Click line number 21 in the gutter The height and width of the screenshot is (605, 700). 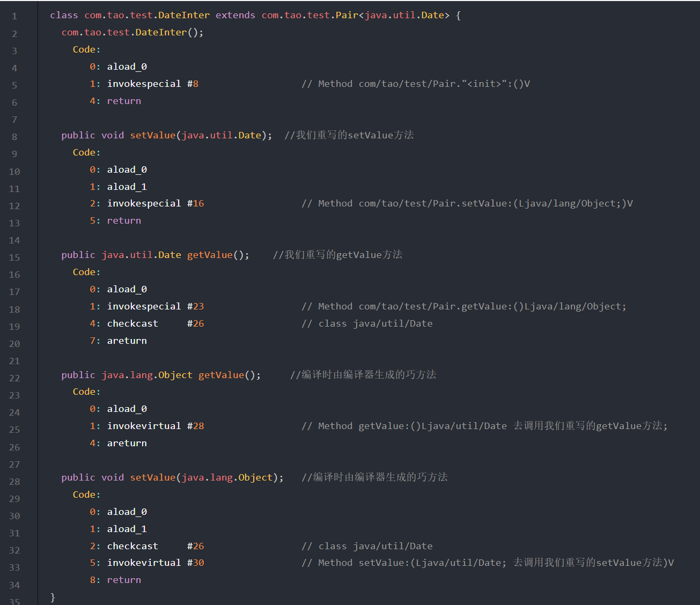coord(14,361)
